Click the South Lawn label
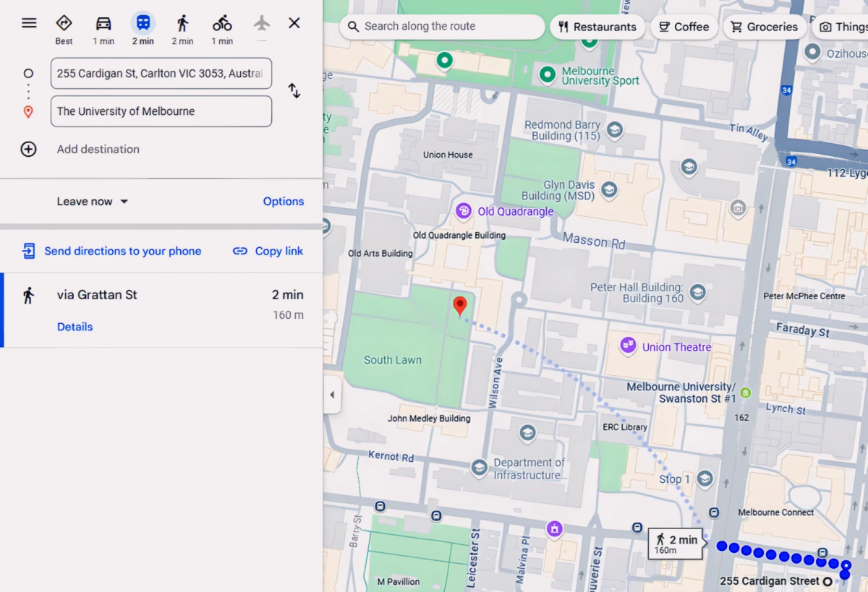 (393, 360)
